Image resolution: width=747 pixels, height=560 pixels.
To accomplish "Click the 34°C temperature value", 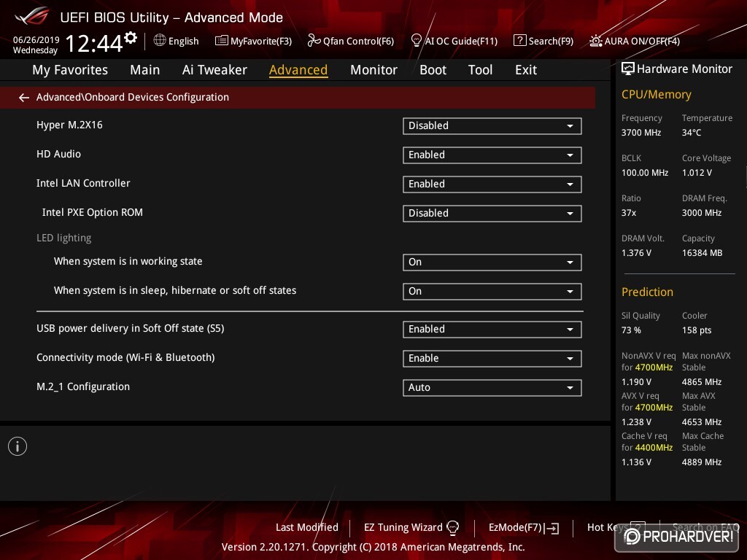I will coord(692,133).
